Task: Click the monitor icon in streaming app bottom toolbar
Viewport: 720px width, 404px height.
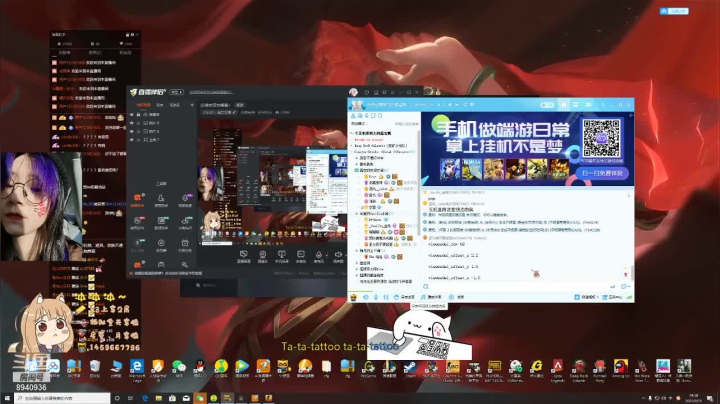Action: 243,254
